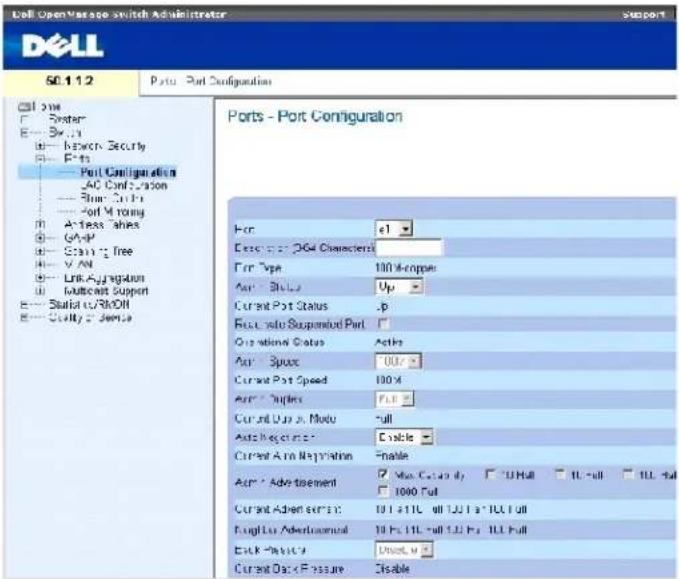Click the Dell logo
Screen dimensions: 679x579
pyautogui.click(x=63, y=45)
